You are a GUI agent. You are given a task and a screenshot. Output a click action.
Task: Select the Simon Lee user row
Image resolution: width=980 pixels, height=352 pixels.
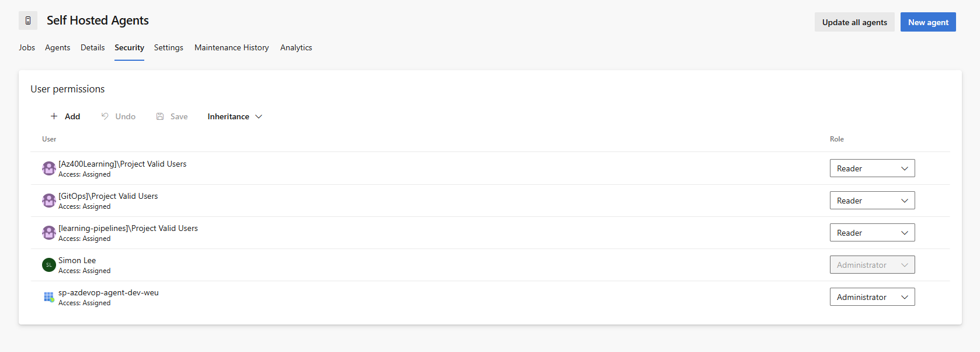click(490, 265)
